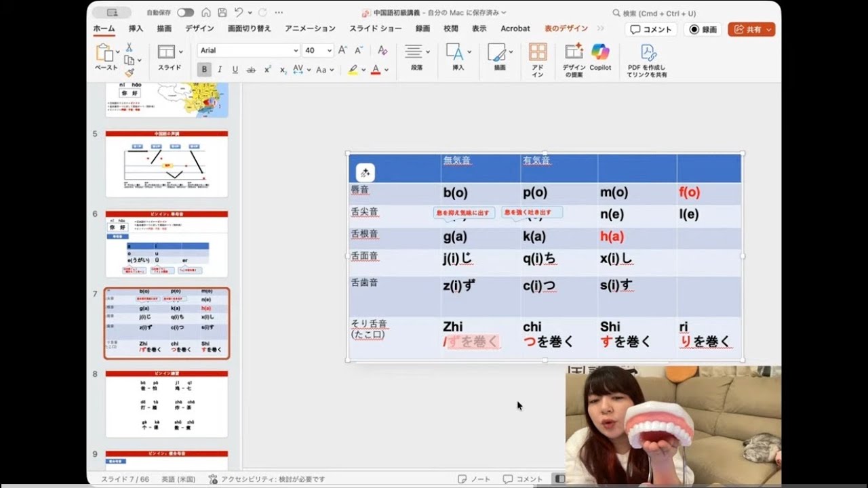Switch to the 画面切り替え tab
Screen dimensions: 868x488
tap(249, 28)
